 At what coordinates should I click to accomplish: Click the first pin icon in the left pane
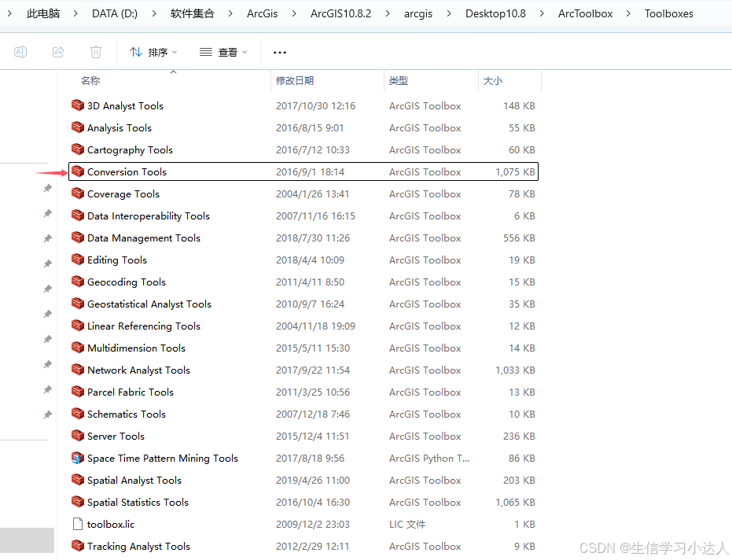[48, 188]
